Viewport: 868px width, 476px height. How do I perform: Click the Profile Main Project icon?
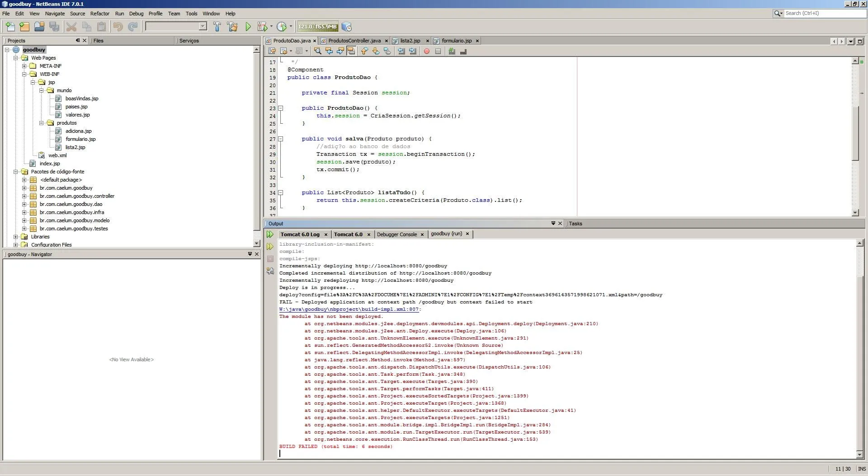pos(282,27)
